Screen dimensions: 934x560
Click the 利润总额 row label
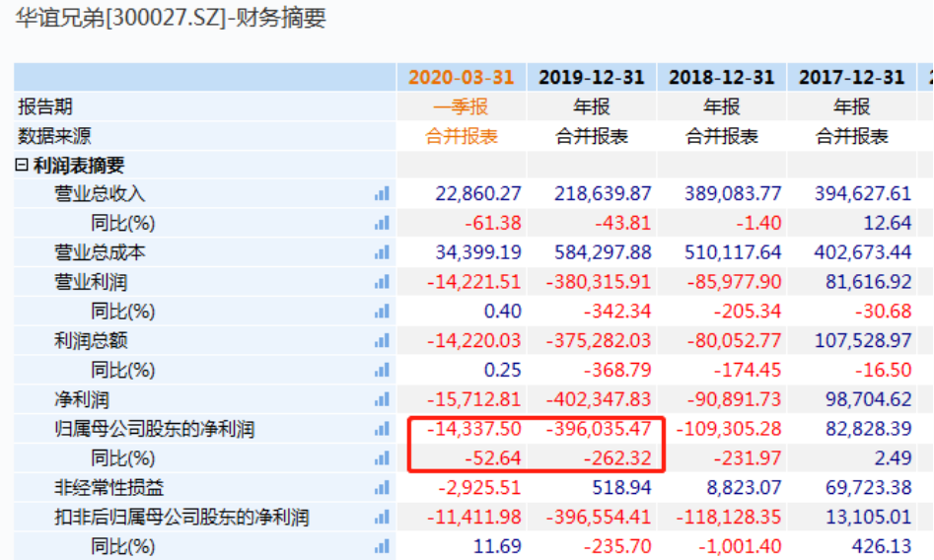[x=91, y=341]
